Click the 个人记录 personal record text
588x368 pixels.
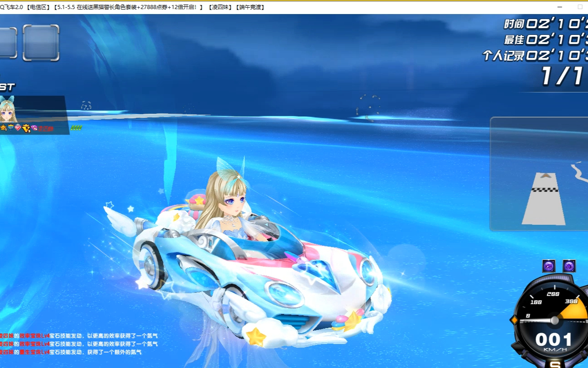[535, 56]
